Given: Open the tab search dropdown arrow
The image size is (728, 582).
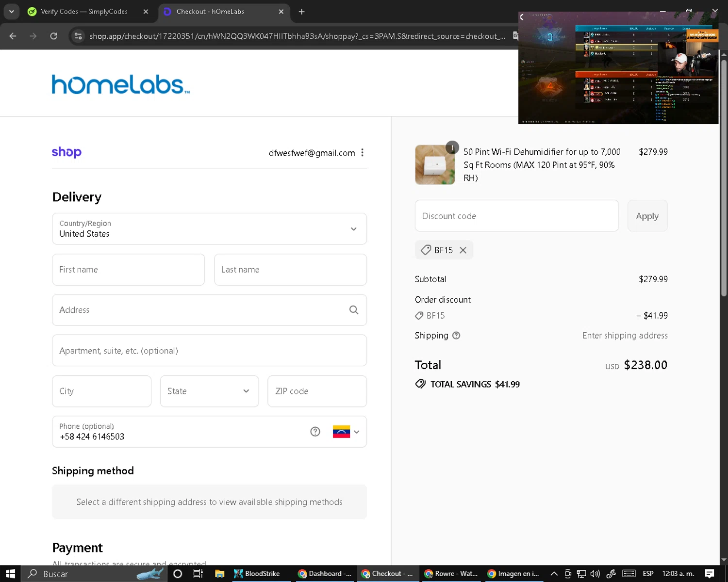Looking at the screenshot, I should click(11, 12).
